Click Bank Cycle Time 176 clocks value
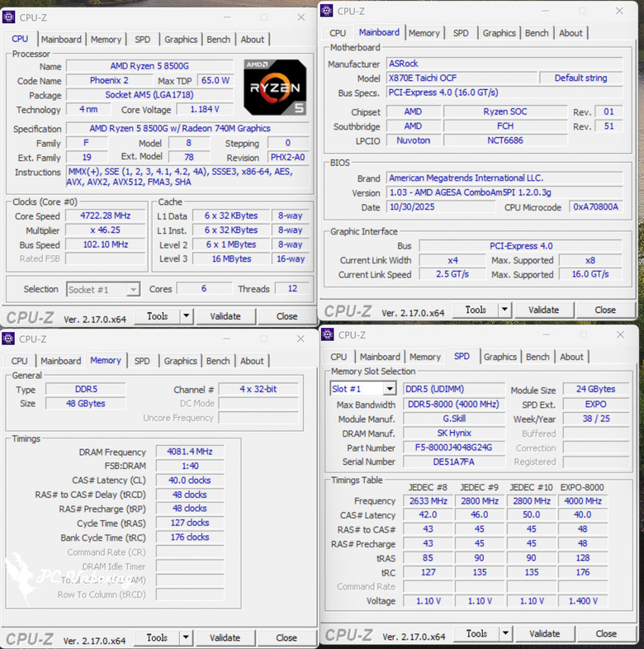644x649 pixels. [x=190, y=538]
